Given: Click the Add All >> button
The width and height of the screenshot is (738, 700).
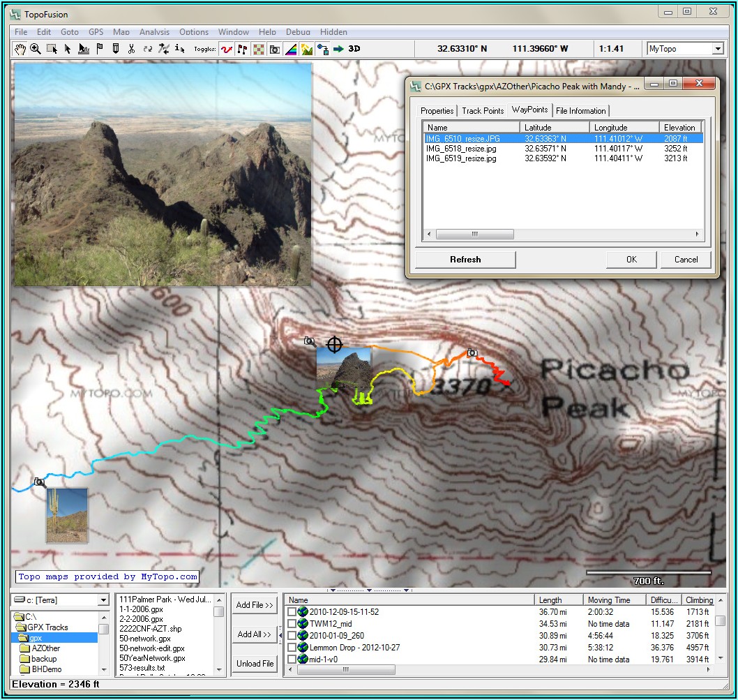Looking at the screenshot, I should 255,634.
